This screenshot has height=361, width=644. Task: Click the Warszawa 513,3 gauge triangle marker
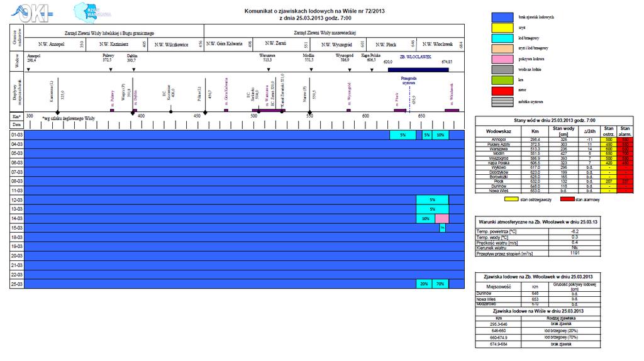(269, 70)
